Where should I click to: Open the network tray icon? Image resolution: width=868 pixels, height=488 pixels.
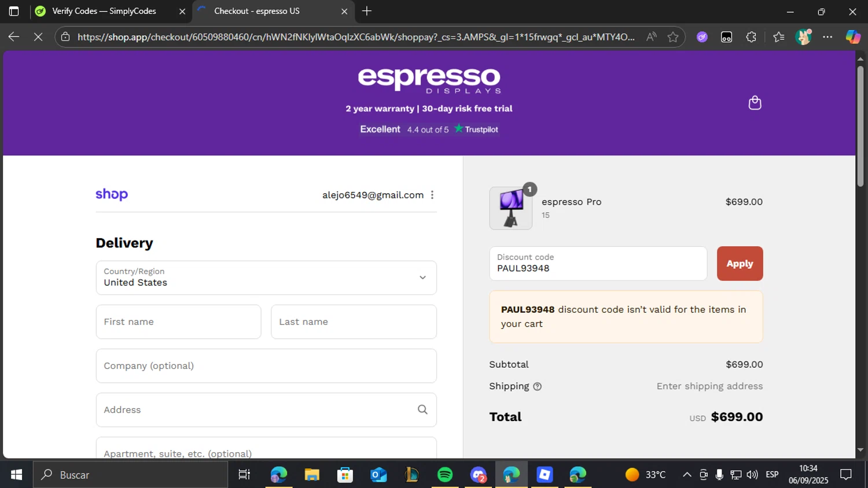[x=735, y=475]
